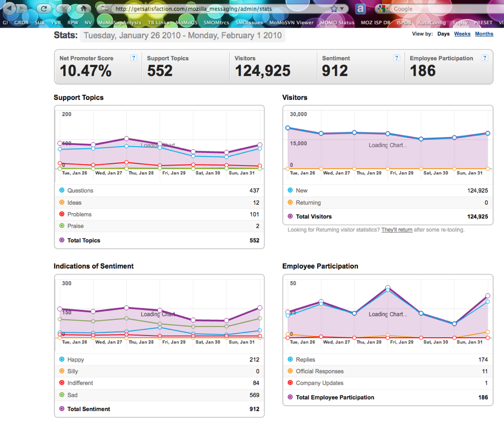Focus the Google search field
This screenshot has width=504, height=421.
(x=444, y=9)
